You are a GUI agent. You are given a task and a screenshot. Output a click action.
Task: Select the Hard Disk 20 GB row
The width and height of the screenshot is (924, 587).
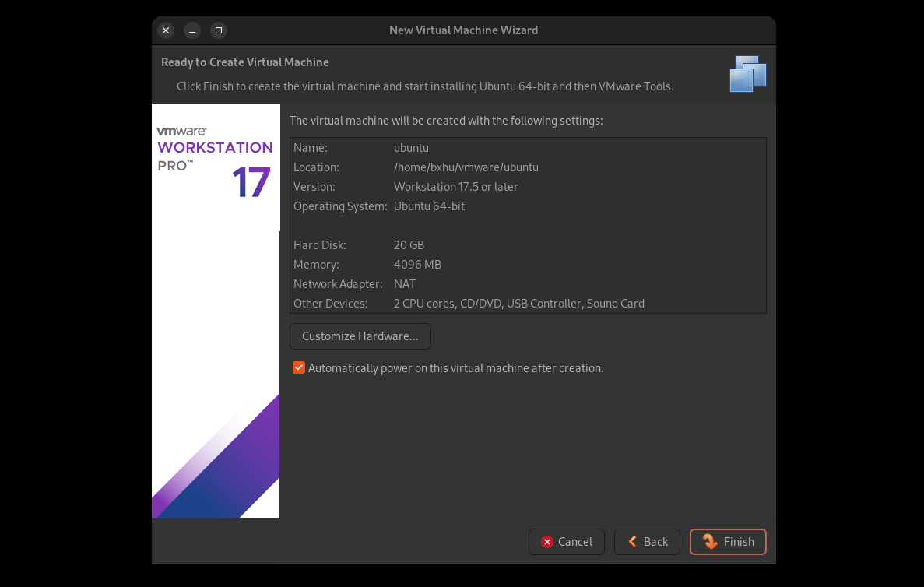(409, 245)
